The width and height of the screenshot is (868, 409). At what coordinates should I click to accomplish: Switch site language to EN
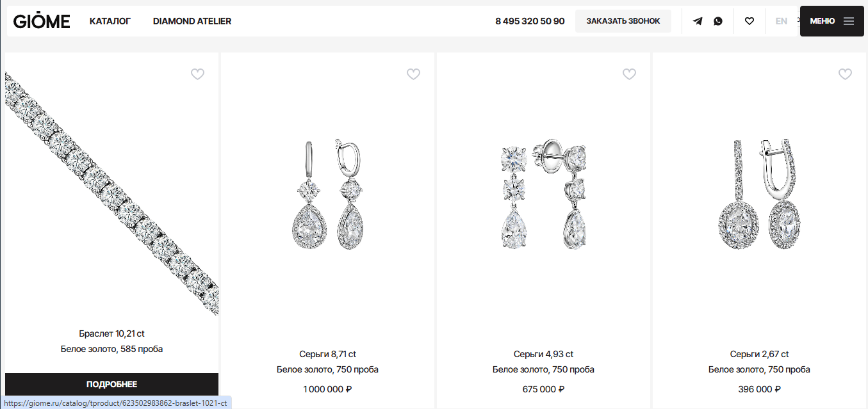[x=782, y=21]
